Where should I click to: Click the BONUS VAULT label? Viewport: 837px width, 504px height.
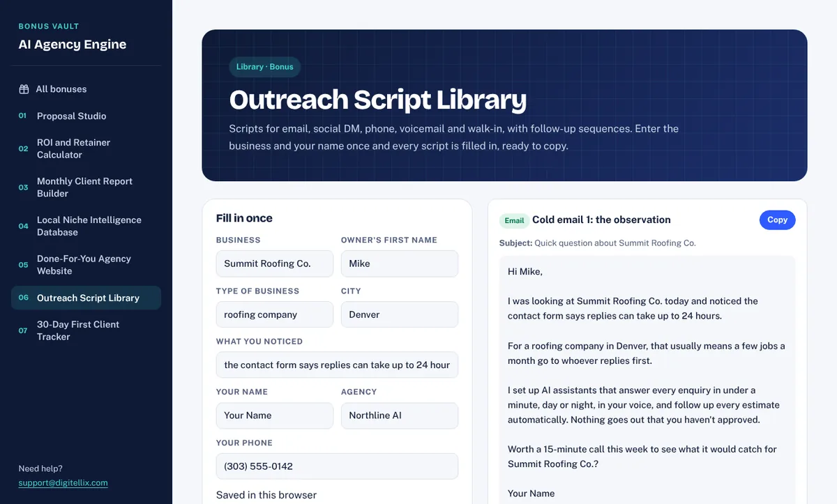point(49,26)
